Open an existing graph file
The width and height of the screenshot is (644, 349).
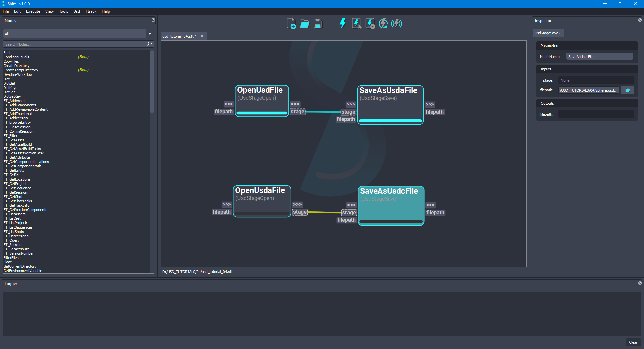point(304,23)
